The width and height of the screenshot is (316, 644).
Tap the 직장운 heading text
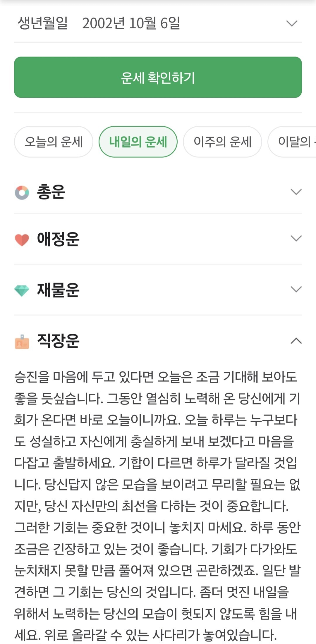point(58,341)
